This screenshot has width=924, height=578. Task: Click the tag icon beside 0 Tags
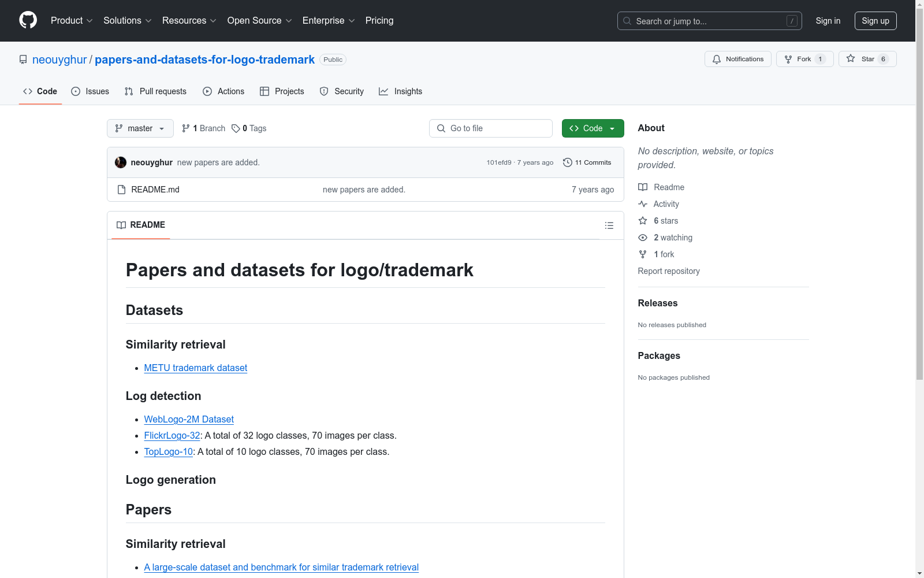236,128
